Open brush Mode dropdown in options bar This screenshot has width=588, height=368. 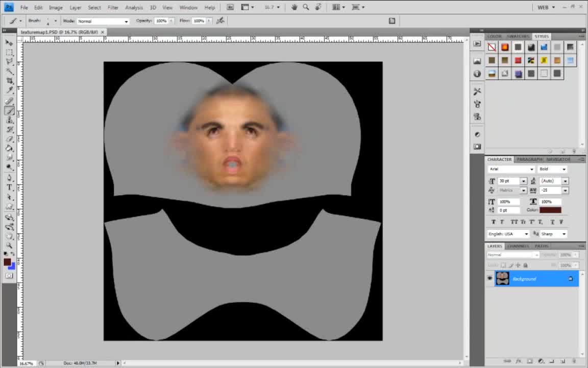(x=103, y=21)
